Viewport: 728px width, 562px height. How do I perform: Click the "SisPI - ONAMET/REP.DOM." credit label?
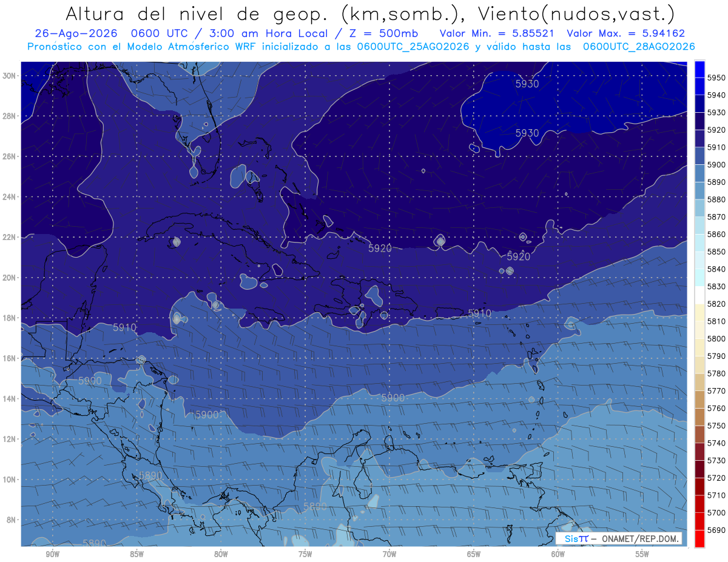pyautogui.click(x=618, y=539)
